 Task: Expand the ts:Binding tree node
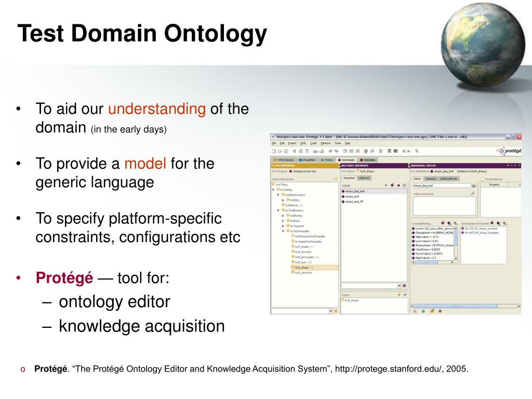(x=283, y=216)
